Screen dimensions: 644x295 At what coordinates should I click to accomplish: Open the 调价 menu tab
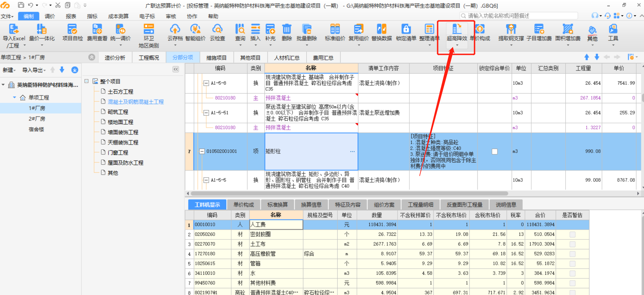click(x=50, y=16)
